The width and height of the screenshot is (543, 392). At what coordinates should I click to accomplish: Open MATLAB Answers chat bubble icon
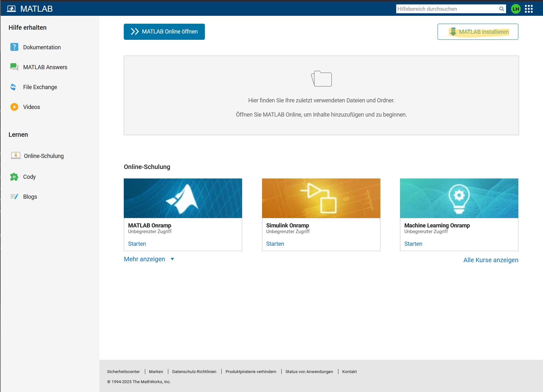14,67
